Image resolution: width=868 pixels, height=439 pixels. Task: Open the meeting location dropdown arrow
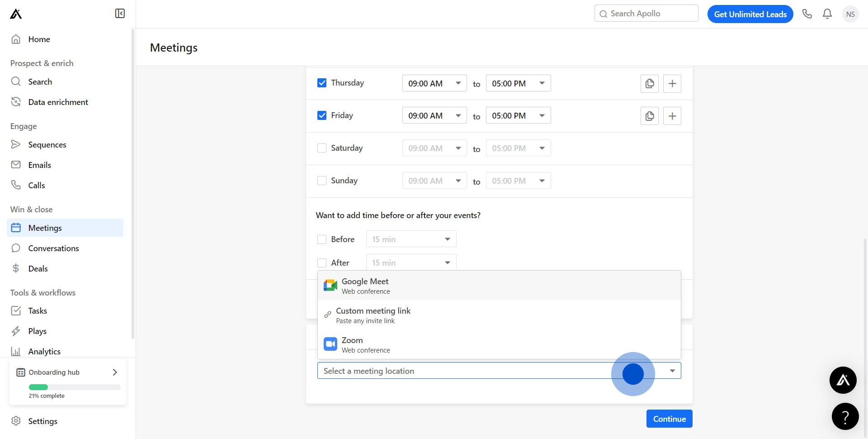(x=672, y=371)
